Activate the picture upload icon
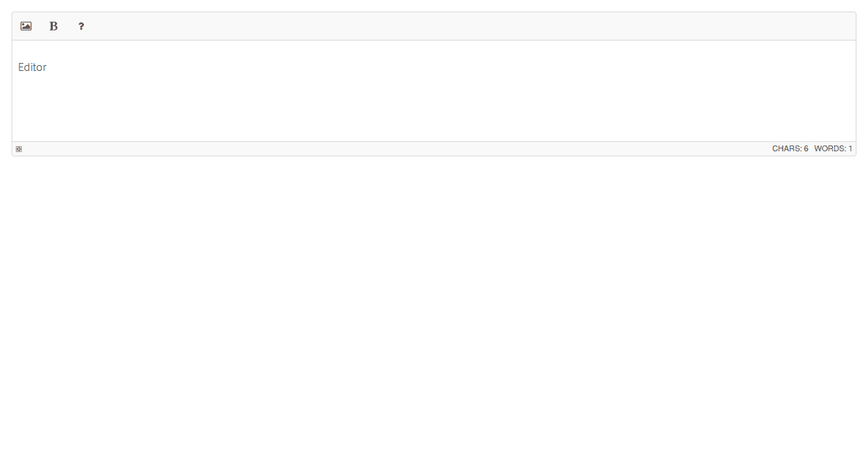 (x=25, y=26)
